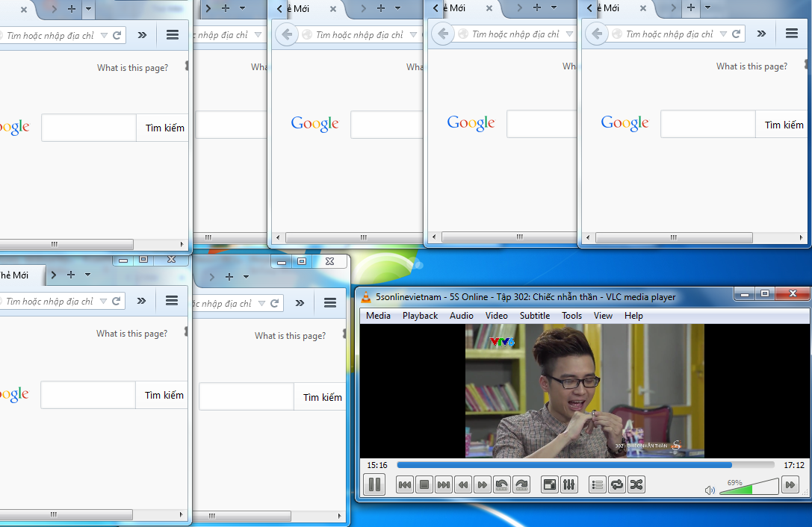Screen dimensions: 812x527
Task: Mute audio using VLC speaker icon
Action: click(x=710, y=490)
